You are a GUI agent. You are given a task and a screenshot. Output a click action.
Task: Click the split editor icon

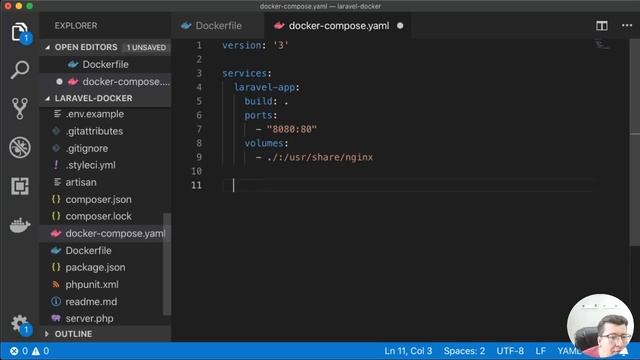(602, 26)
